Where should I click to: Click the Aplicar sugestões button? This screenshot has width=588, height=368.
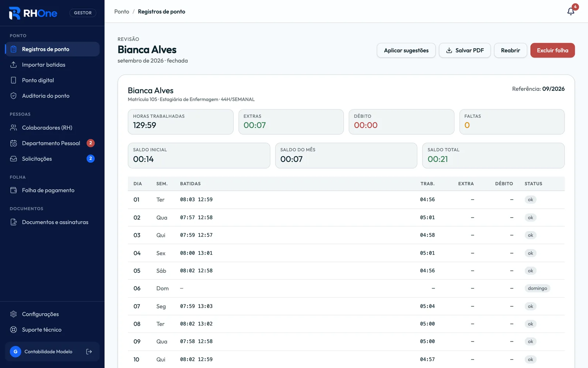pyautogui.click(x=406, y=50)
